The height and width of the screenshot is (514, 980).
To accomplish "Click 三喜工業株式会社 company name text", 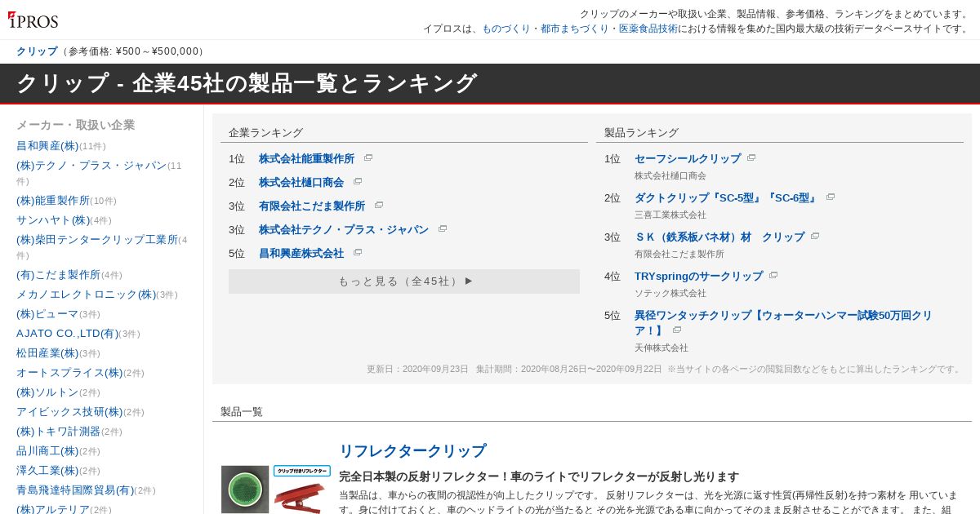I will coord(670,215).
